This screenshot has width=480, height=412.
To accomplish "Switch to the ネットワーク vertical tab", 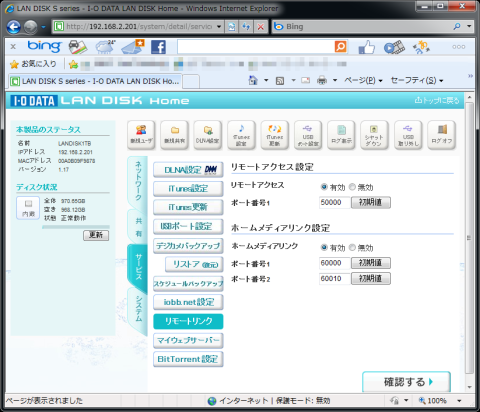I will click(x=138, y=182).
